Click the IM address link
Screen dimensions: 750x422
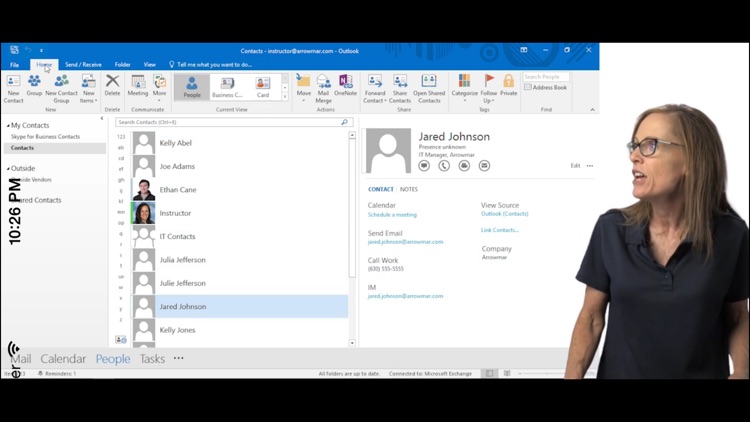tap(405, 296)
